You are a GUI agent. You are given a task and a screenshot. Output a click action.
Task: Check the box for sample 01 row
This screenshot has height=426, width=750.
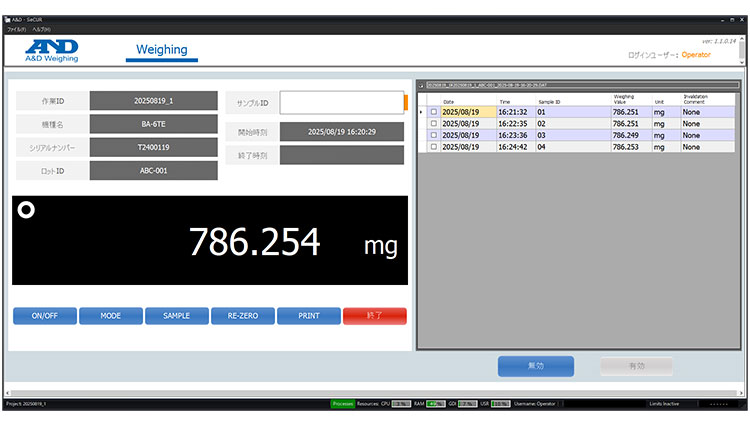pyautogui.click(x=433, y=112)
